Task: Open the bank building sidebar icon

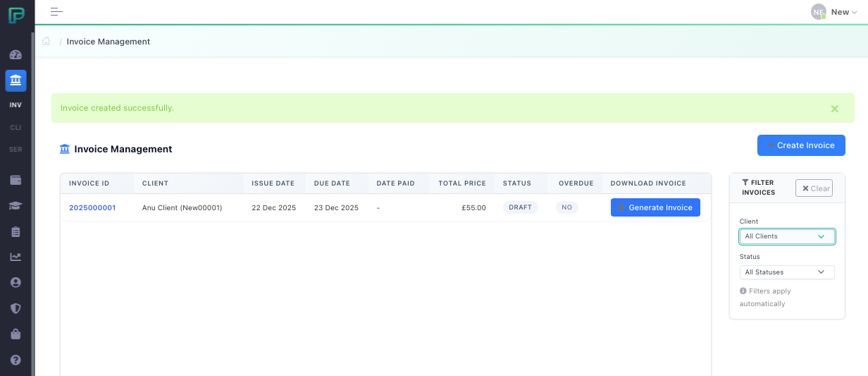Action: tap(15, 81)
